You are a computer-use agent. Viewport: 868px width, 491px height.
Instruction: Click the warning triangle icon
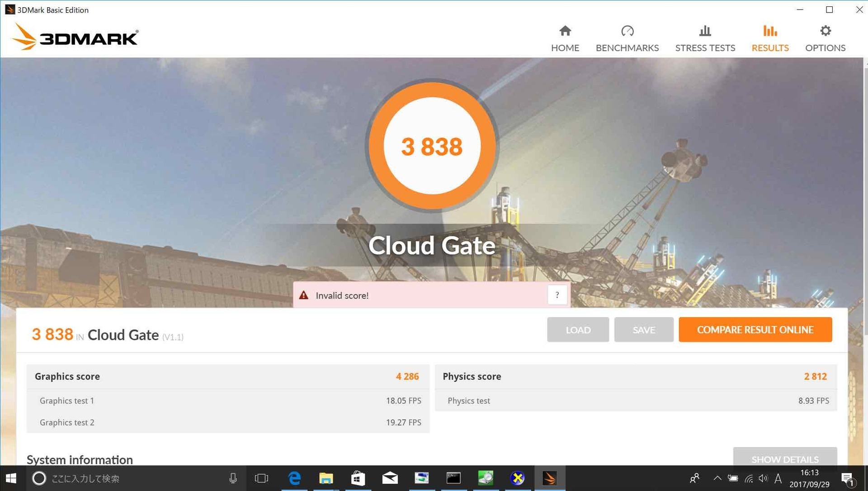306,295
